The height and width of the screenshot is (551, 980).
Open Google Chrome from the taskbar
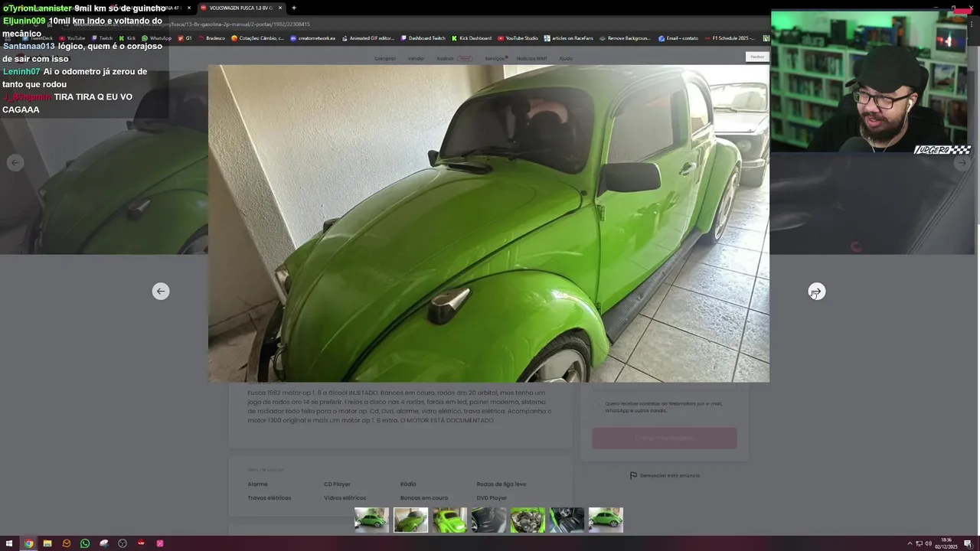point(28,543)
